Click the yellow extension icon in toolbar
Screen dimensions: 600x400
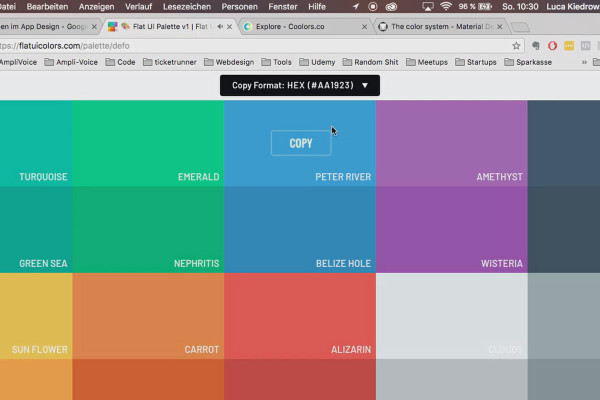[569, 46]
